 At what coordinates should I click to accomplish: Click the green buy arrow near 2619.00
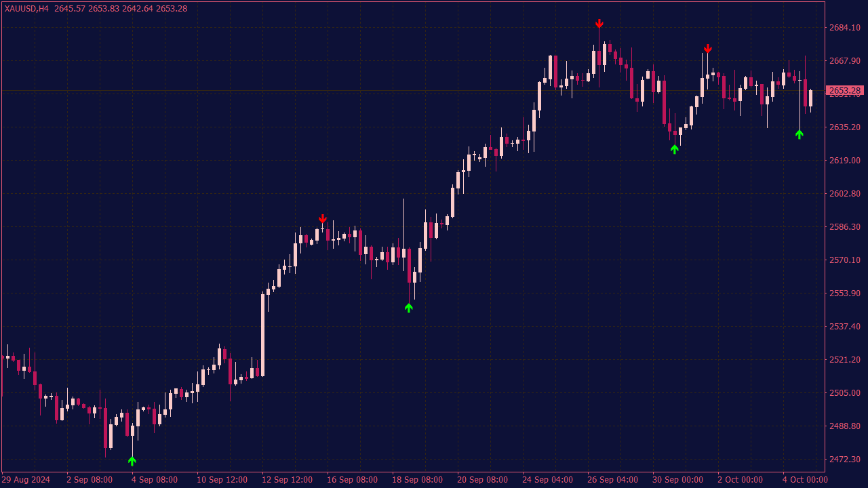675,149
